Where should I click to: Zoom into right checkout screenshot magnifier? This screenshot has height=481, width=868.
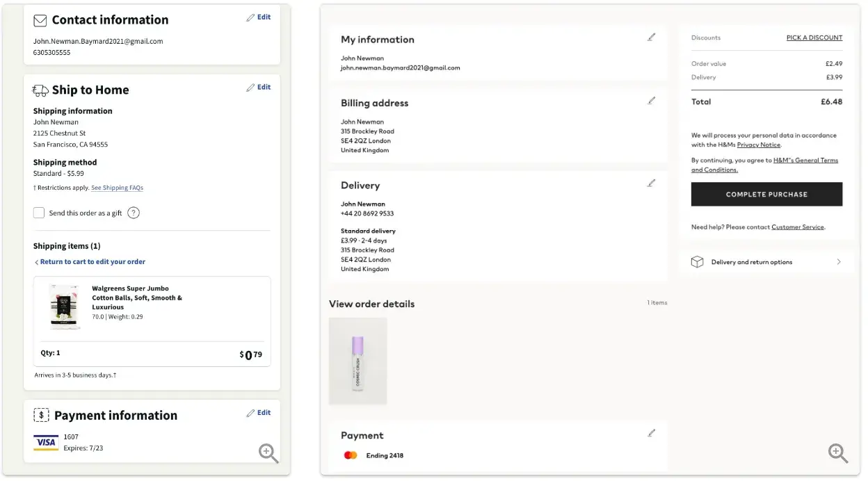click(838, 453)
